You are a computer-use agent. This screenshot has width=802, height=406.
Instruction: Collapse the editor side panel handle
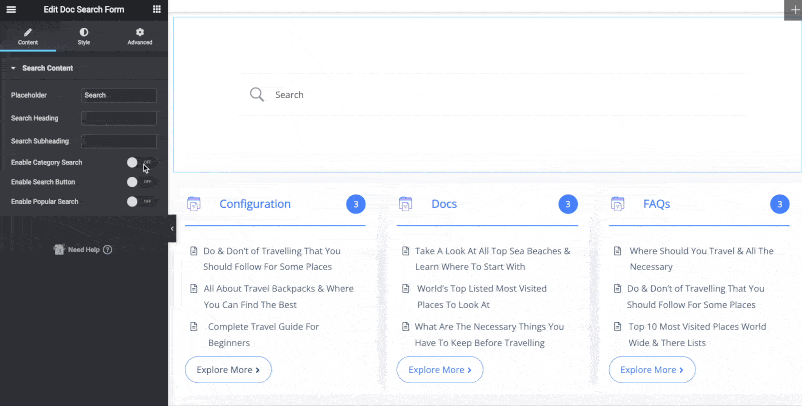(172, 229)
